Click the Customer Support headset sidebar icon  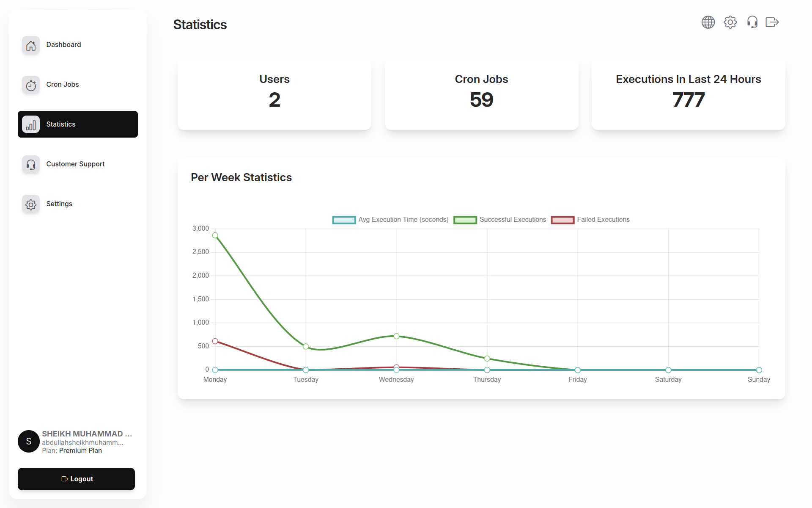pos(31,164)
